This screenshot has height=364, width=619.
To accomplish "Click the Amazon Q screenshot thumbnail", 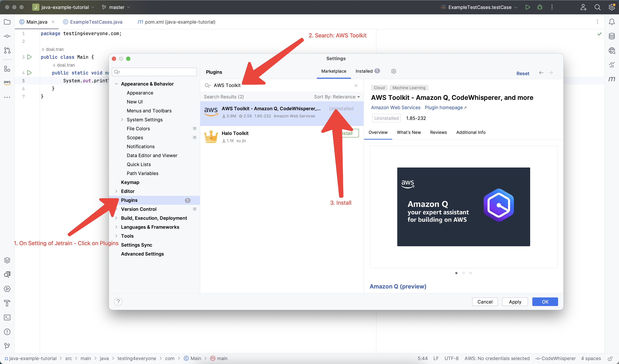I will point(464,207).
